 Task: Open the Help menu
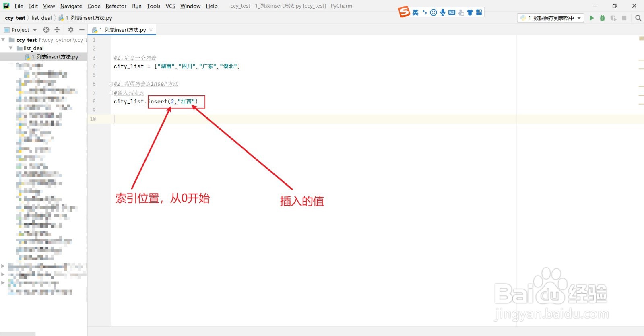tap(212, 6)
